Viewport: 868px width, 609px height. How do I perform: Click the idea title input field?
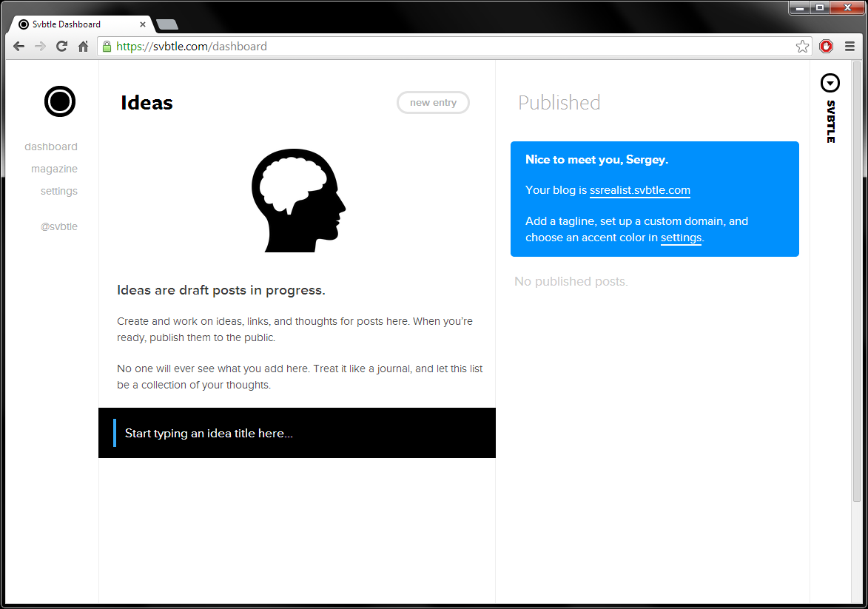(296, 433)
